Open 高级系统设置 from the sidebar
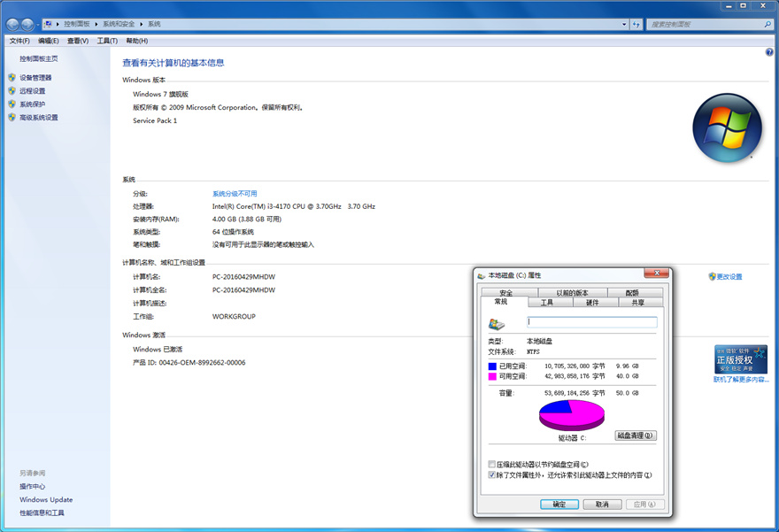779x532 pixels. pyautogui.click(x=39, y=117)
